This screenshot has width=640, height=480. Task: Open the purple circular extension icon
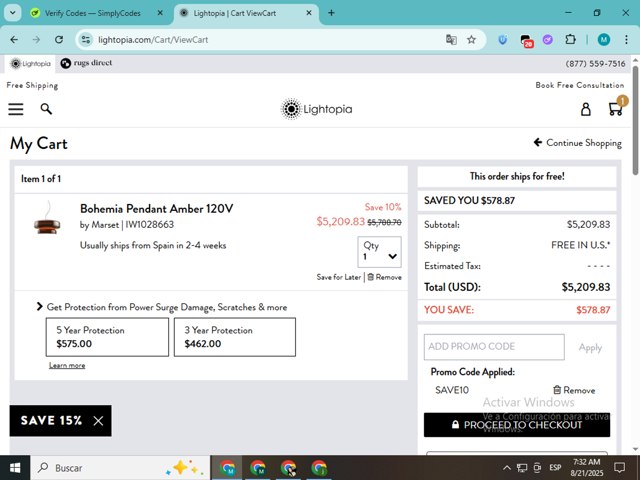pyautogui.click(x=547, y=40)
